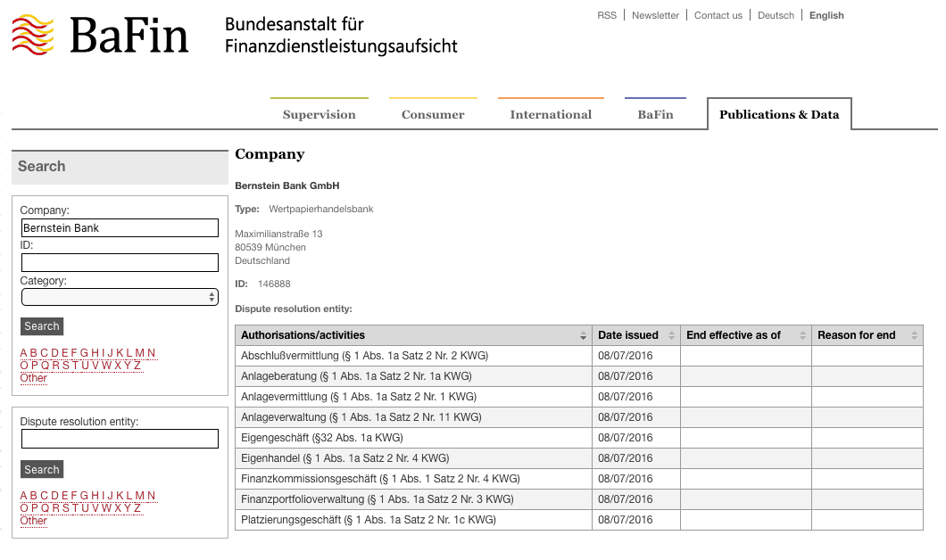The width and height of the screenshot is (946, 560).
Task: Switch language to English
Action: click(826, 16)
